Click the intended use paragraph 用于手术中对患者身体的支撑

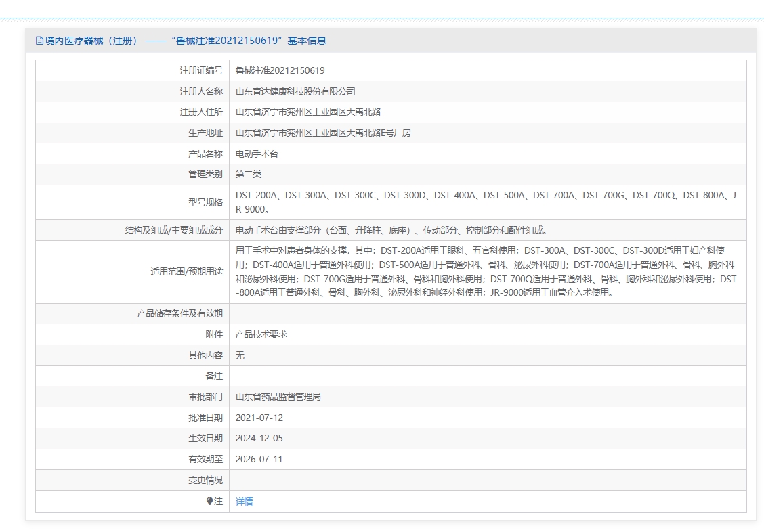point(486,271)
